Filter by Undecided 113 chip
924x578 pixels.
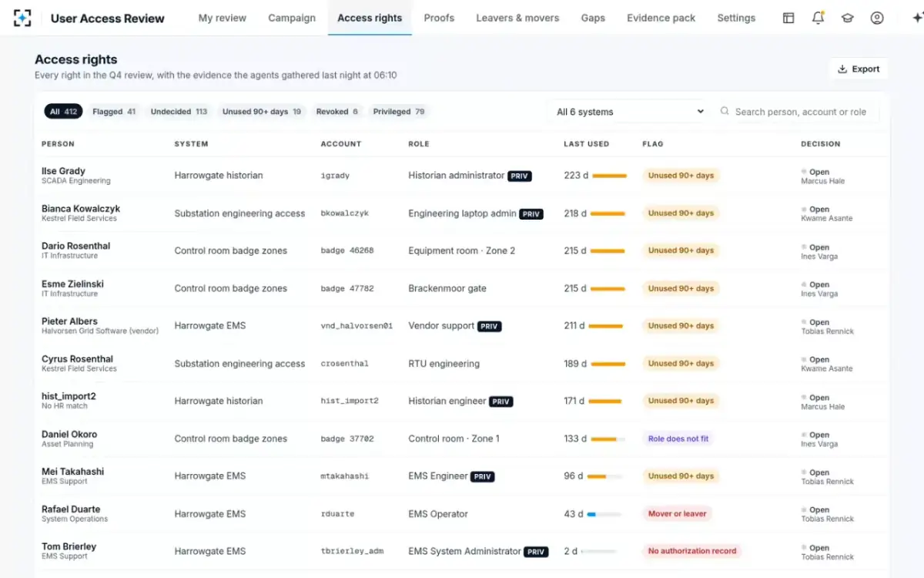(x=179, y=112)
